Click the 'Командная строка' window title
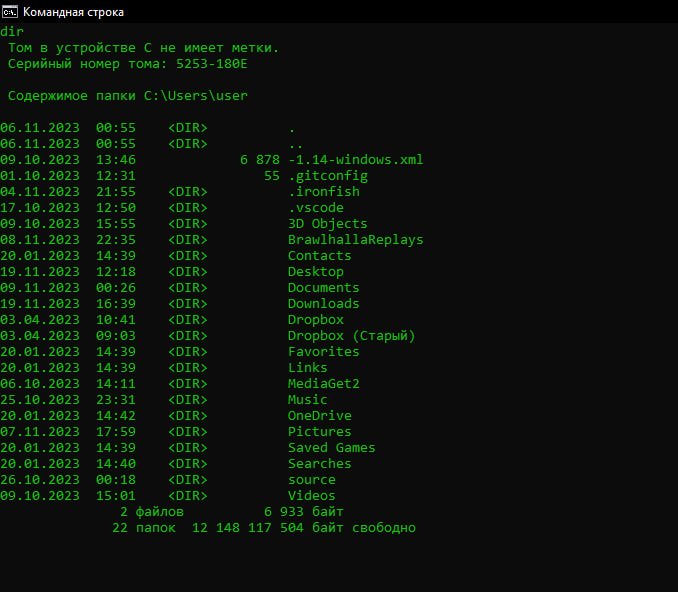 pyautogui.click(x=73, y=12)
